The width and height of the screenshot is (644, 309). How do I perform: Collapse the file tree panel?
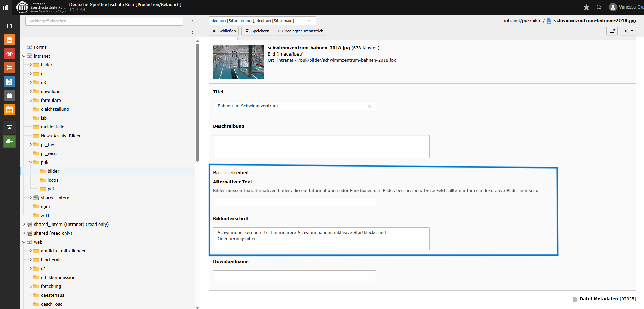click(193, 21)
